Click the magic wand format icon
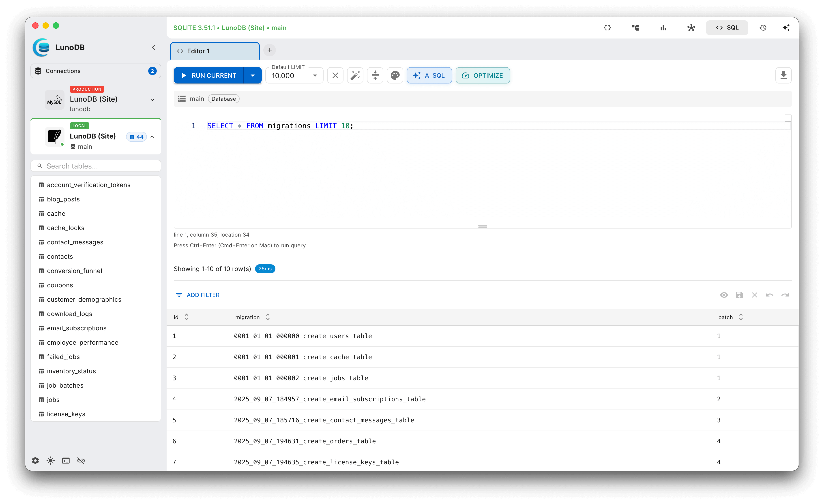This screenshot has width=824, height=504. click(355, 76)
